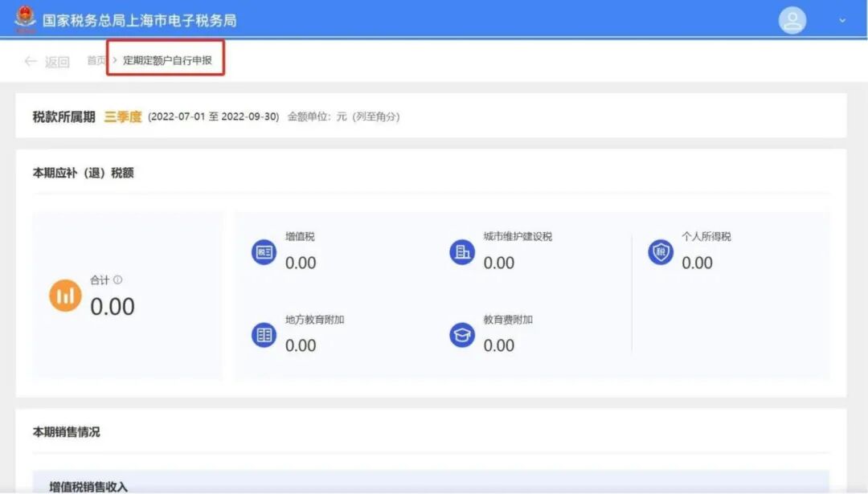This screenshot has height=494, width=868.
Task: Select the 定期定额户自行申报 breadcrumb
Action: pyautogui.click(x=167, y=60)
